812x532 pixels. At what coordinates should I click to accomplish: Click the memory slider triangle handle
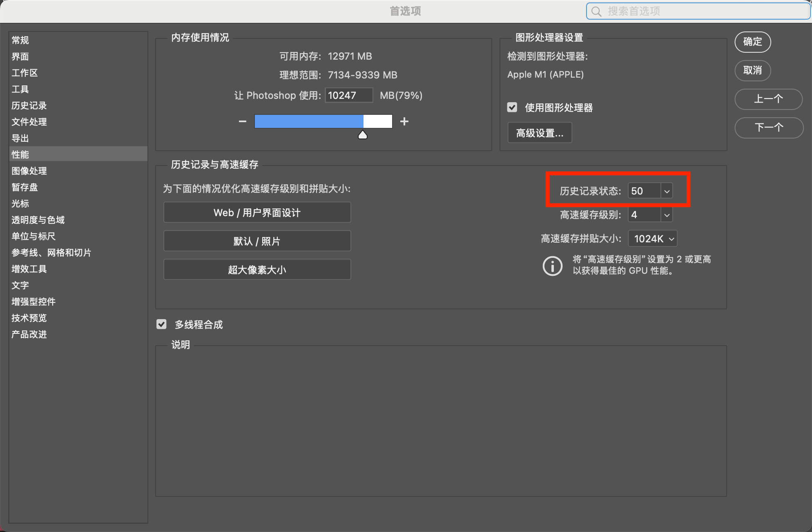(362, 135)
